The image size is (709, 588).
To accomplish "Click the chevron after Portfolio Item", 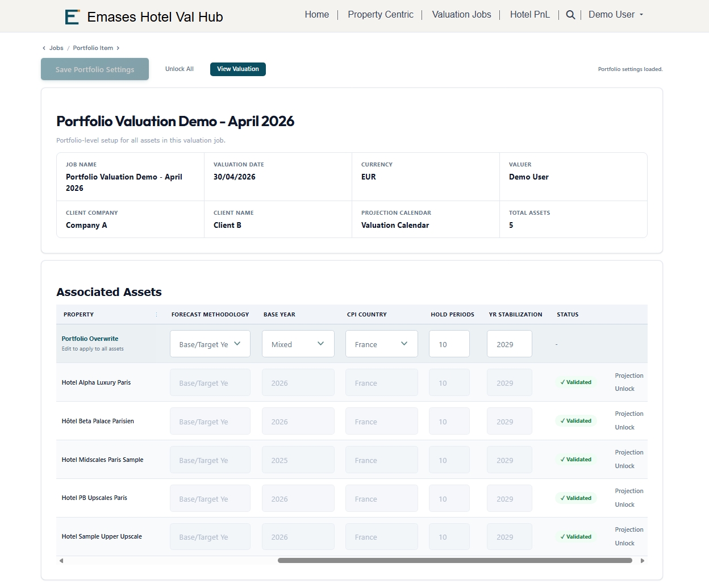I will pyautogui.click(x=118, y=48).
